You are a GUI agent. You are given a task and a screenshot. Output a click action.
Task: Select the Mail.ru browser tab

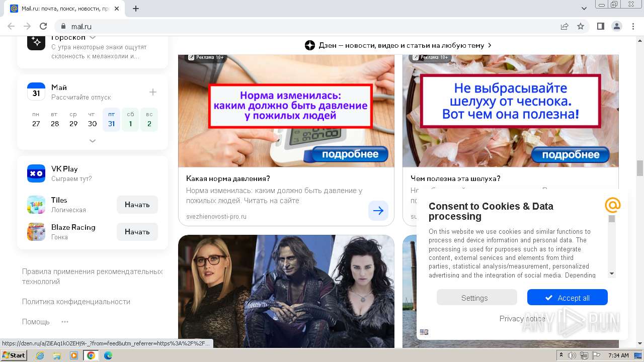point(65,9)
